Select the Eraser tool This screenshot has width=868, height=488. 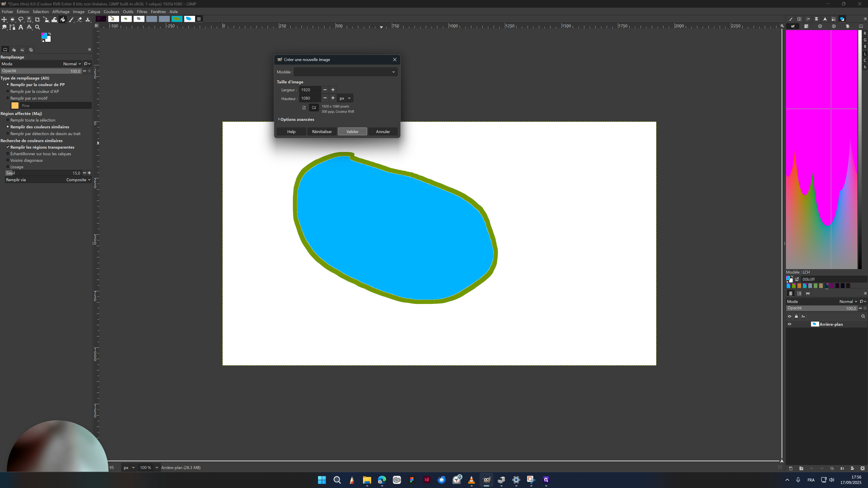[x=80, y=19]
